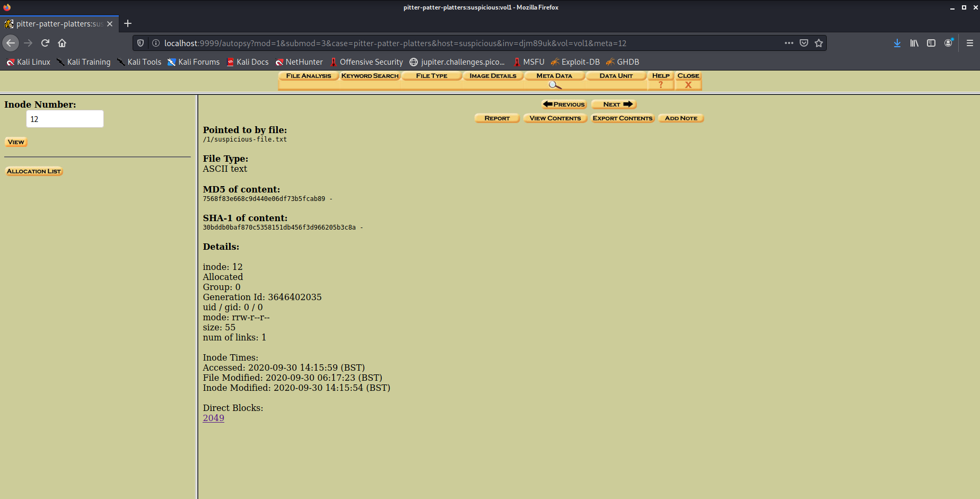Open a new browser tab
Image resolution: width=980 pixels, height=499 pixels.
128,23
